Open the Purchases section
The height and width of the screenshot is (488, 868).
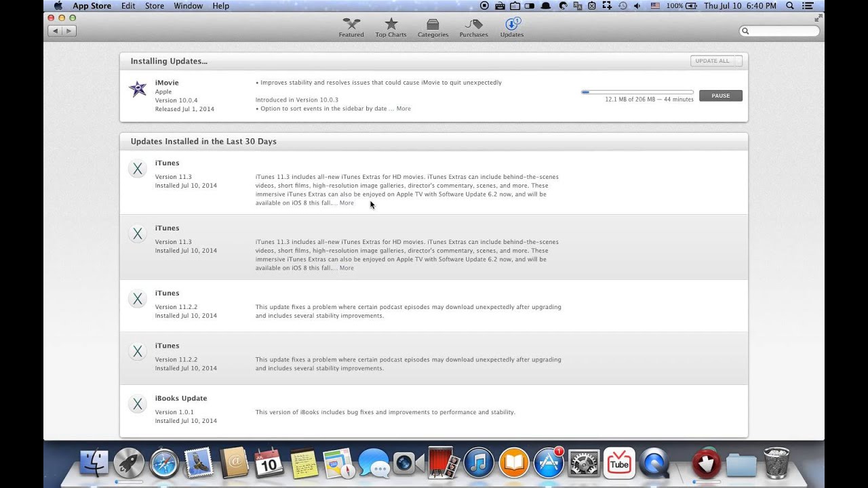pos(473,28)
